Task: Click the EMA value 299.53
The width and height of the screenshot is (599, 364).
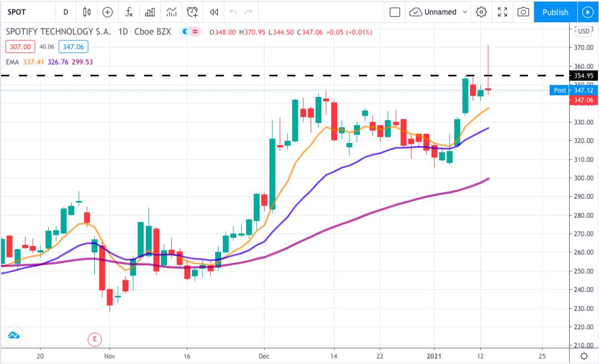Action: pyautogui.click(x=82, y=62)
